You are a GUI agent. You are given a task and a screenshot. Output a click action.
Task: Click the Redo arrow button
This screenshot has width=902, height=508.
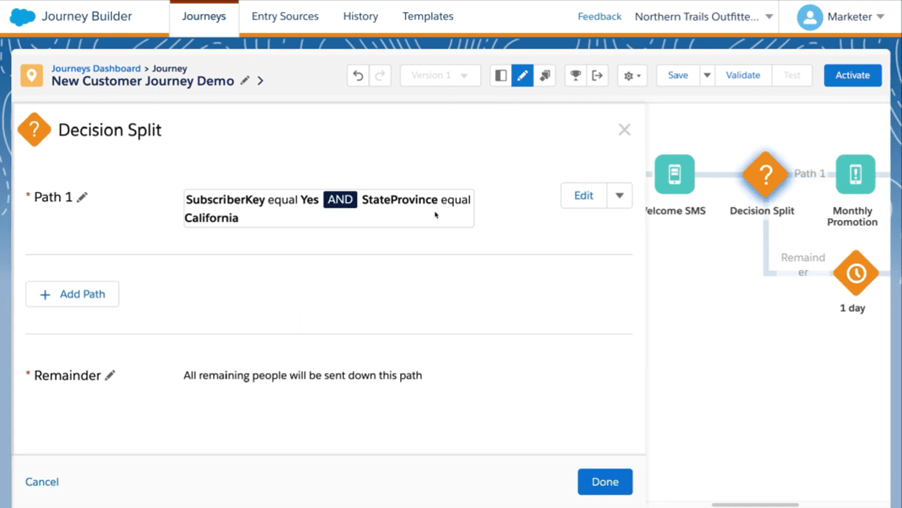click(380, 75)
